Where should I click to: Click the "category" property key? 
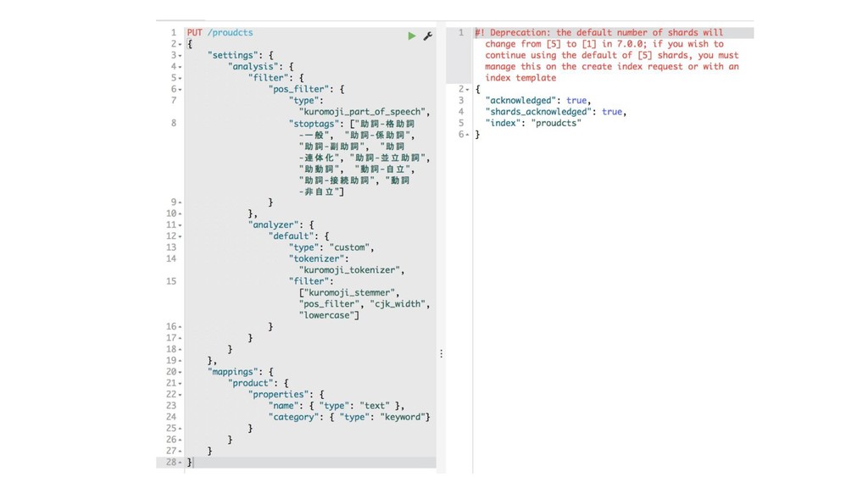293,417
